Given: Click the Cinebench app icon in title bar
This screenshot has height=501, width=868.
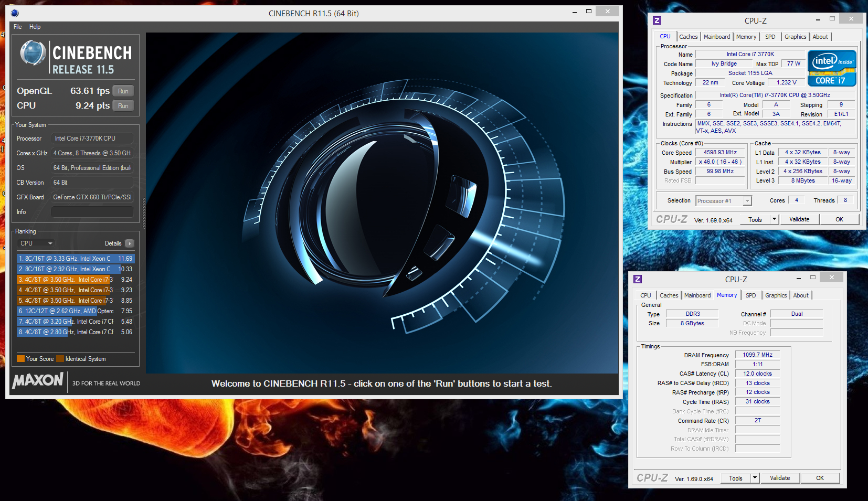Looking at the screenshot, I should pos(15,13).
